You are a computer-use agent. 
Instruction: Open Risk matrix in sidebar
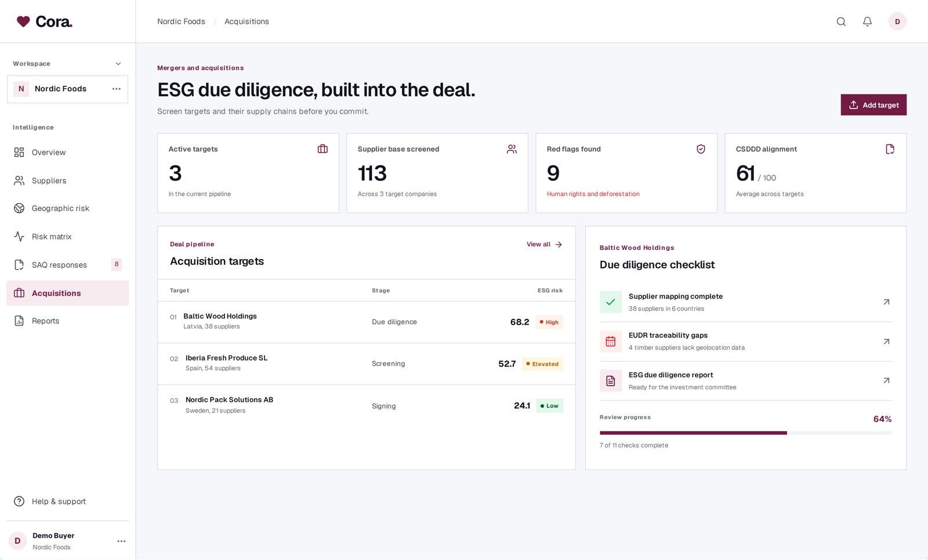67,237
